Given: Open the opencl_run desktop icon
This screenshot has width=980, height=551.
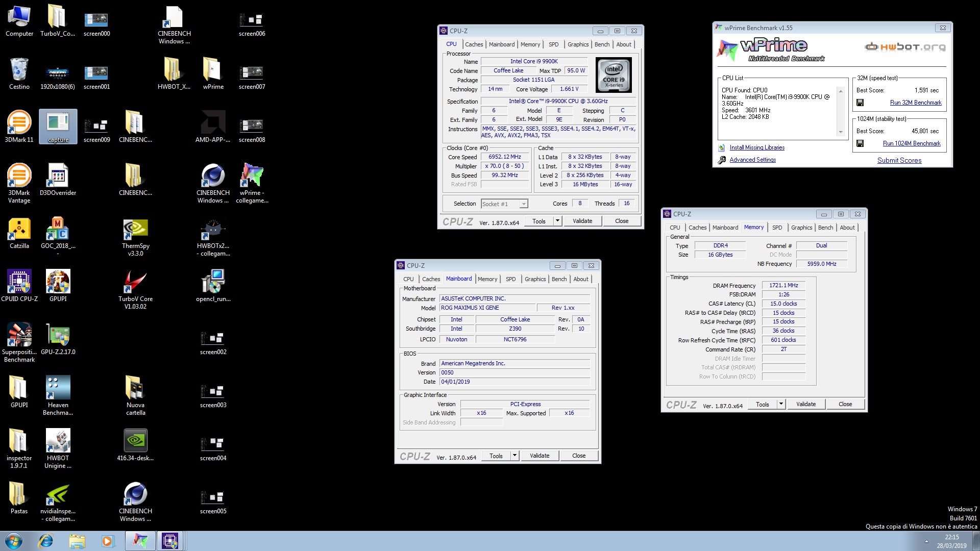Looking at the screenshot, I should [x=213, y=286].
